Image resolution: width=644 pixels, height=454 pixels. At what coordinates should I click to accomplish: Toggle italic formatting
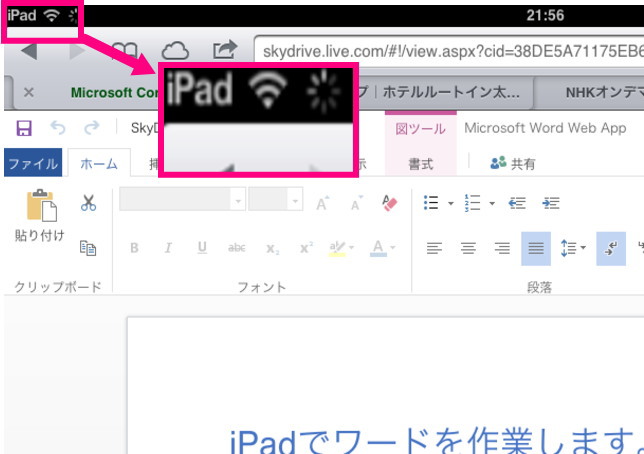(168, 248)
